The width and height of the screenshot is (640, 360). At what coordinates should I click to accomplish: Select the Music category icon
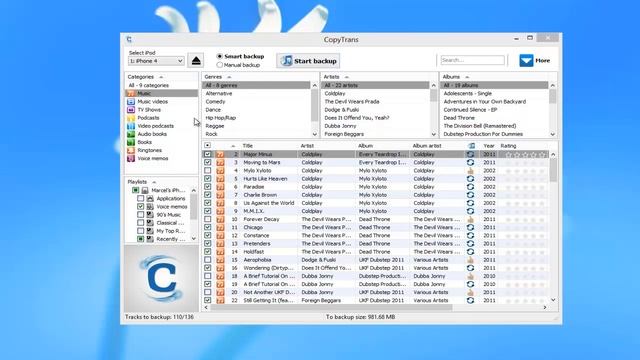[131, 93]
